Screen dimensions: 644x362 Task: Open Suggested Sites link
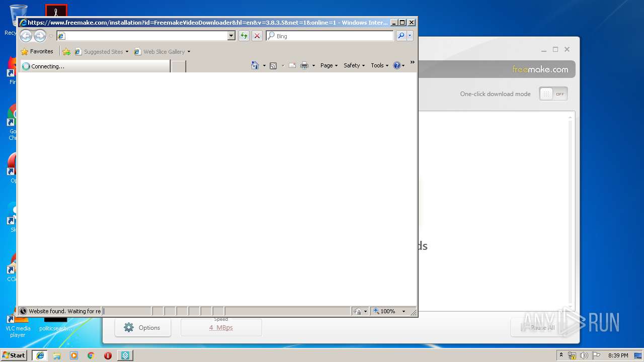pos(101,51)
